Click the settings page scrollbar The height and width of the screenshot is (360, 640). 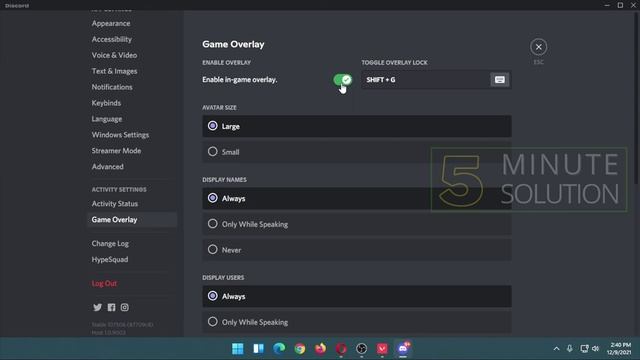(x=637, y=98)
